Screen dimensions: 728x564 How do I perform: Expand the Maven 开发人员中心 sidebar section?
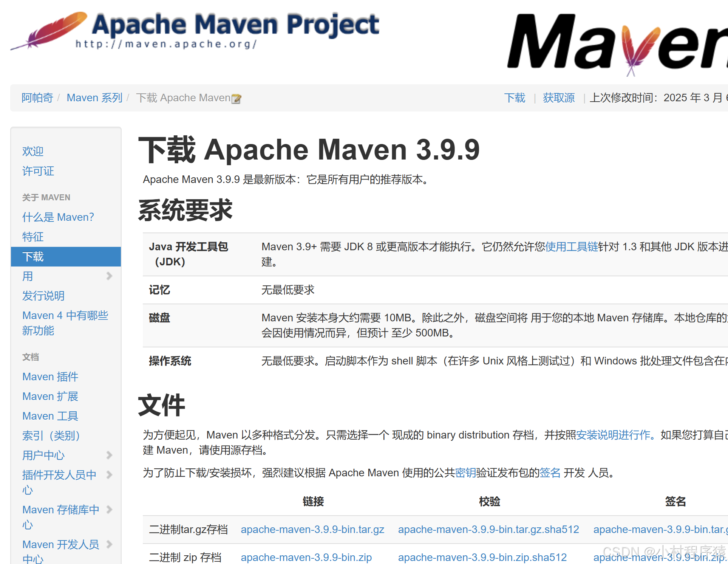(110, 544)
